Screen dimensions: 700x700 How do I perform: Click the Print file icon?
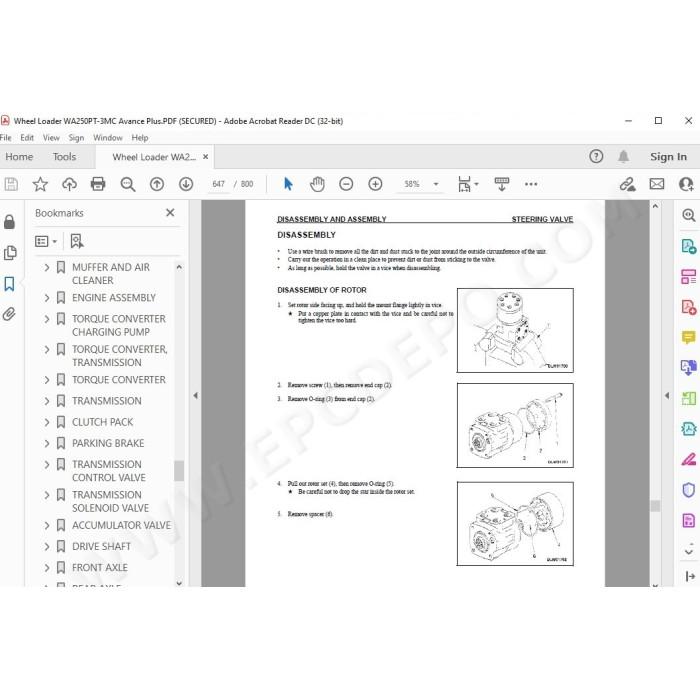point(98,184)
